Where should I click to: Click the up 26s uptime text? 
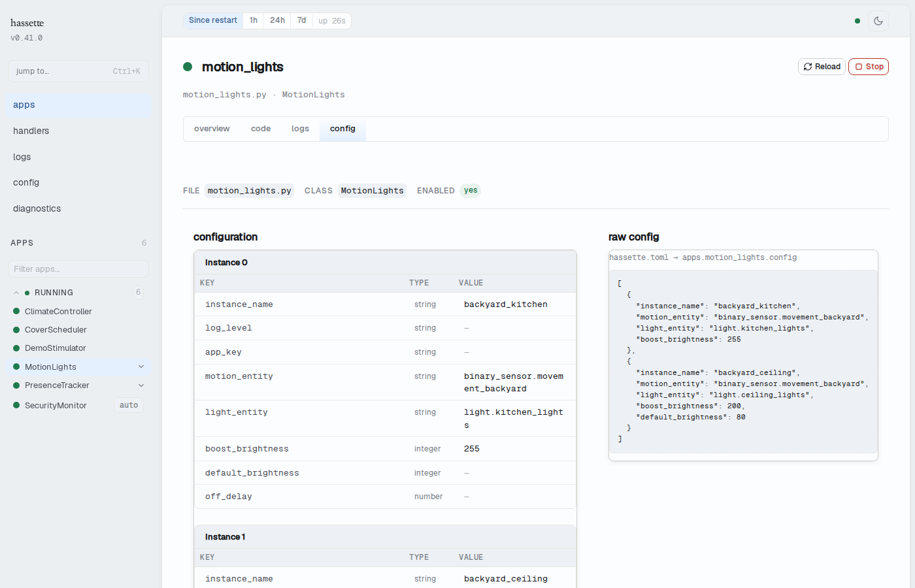coord(332,21)
